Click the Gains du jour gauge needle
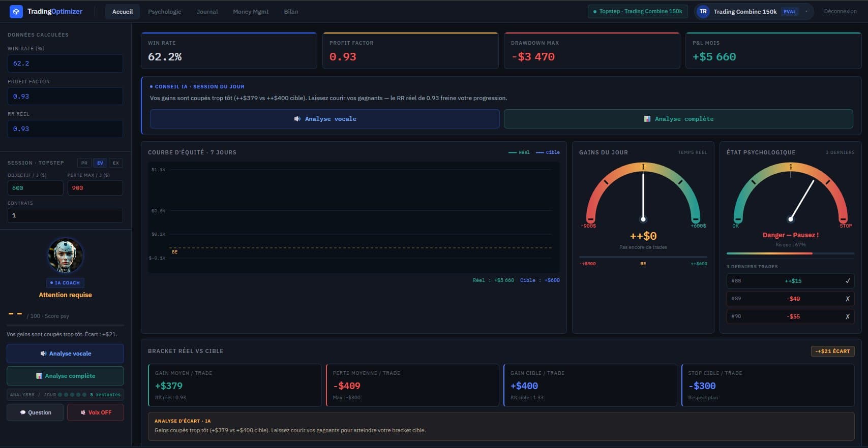 click(x=643, y=196)
